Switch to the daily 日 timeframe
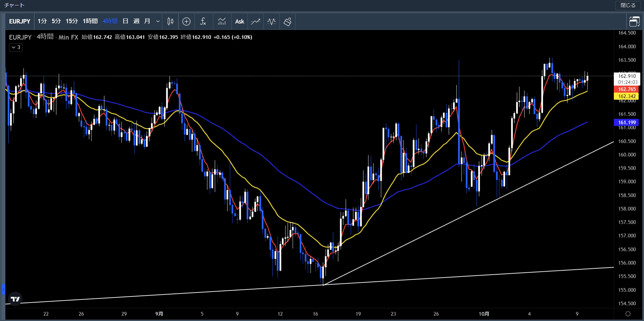Image resolution: width=644 pixels, height=321 pixels. click(125, 21)
